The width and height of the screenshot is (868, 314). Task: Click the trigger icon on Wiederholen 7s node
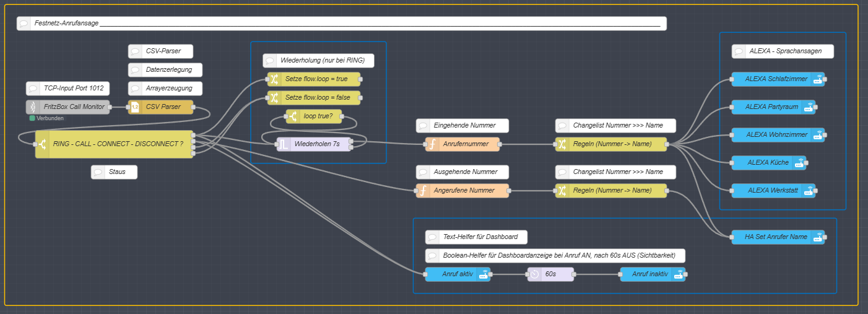(x=284, y=144)
